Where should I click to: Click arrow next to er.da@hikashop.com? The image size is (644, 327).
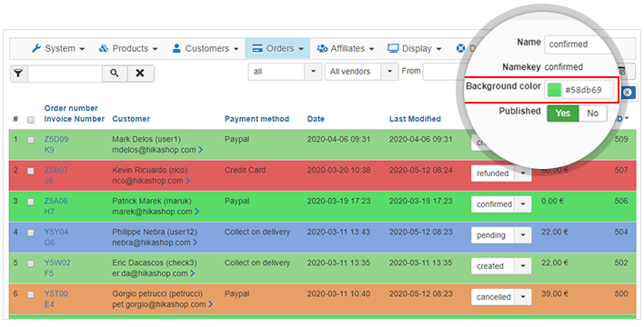pyautogui.click(x=192, y=273)
